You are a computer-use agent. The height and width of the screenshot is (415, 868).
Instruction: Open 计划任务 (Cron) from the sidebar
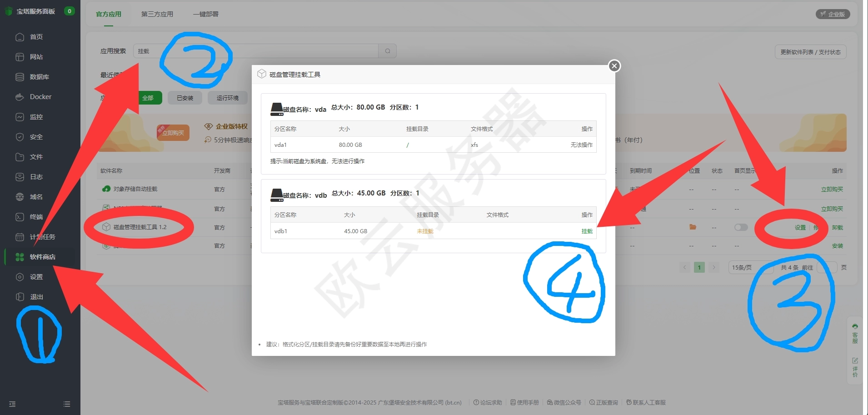click(x=40, y=236)
